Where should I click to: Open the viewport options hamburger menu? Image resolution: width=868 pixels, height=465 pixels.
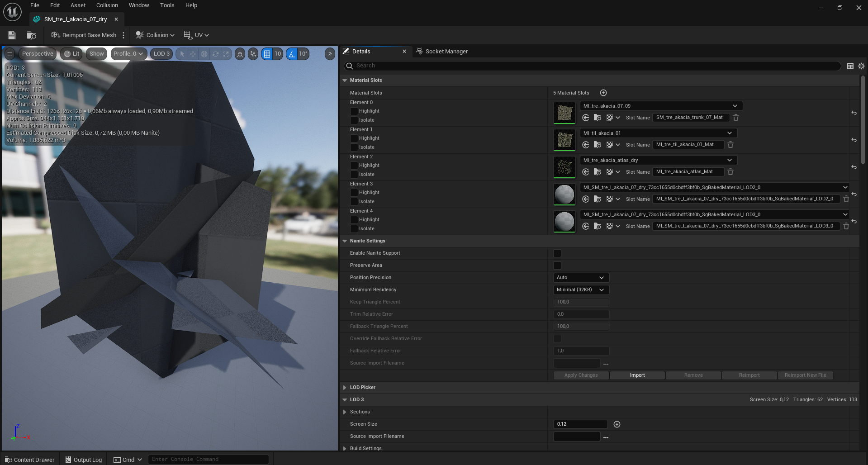(x=9, y=54)
